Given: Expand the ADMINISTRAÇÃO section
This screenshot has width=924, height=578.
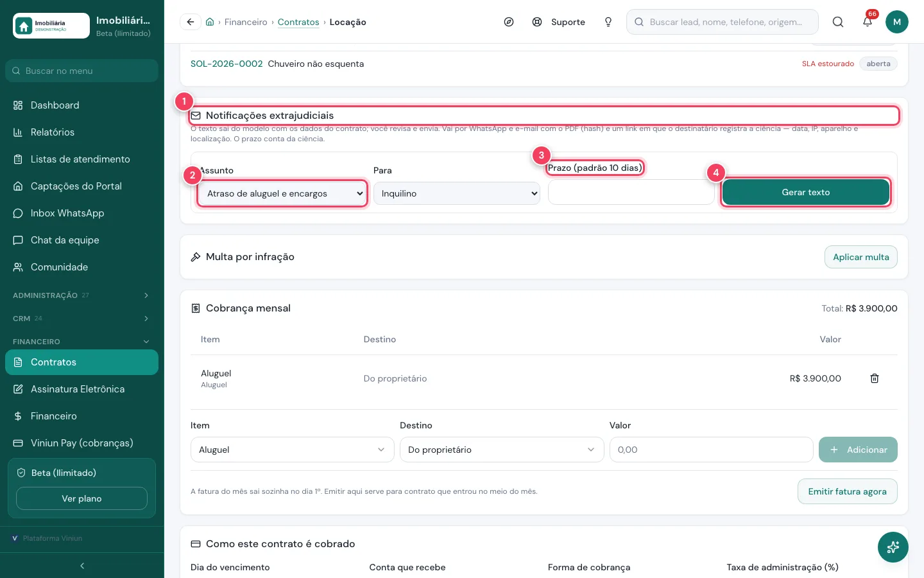Looking at the screenshot, I should pyautogui.click(x=81, y=295).
